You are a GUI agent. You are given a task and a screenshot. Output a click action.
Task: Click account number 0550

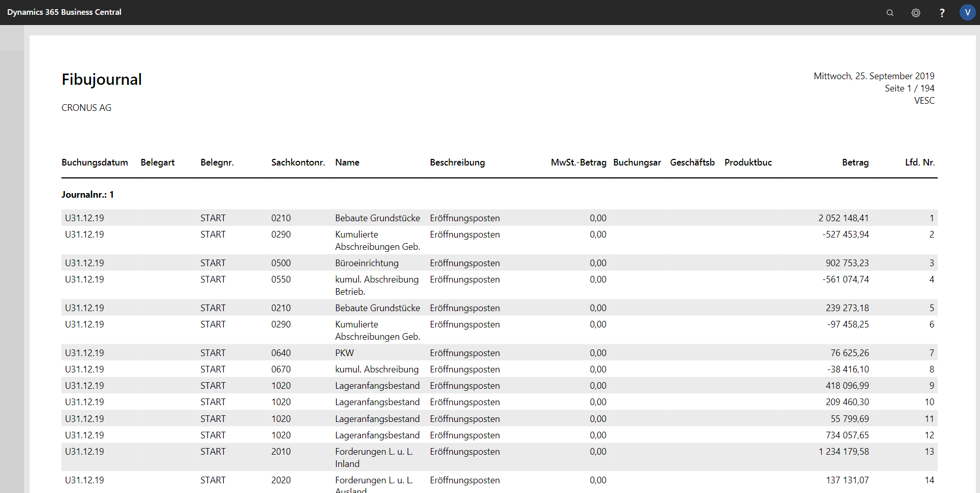281,279
